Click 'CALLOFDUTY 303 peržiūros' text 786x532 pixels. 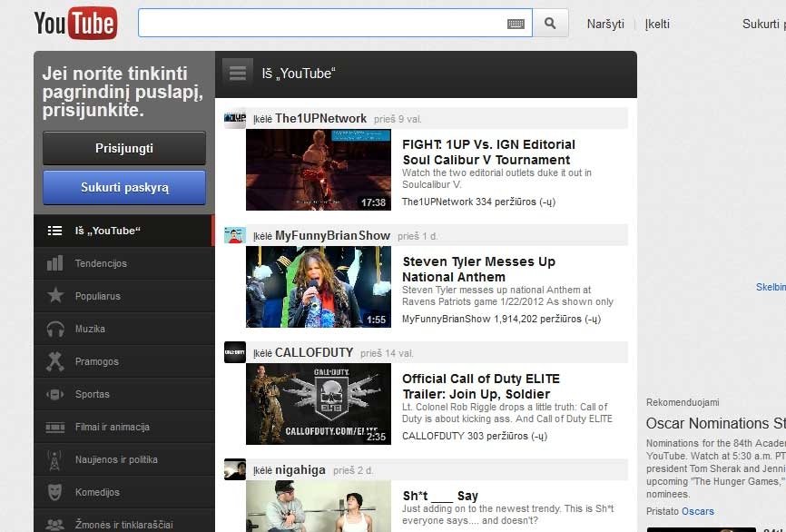tap(474, 436)
